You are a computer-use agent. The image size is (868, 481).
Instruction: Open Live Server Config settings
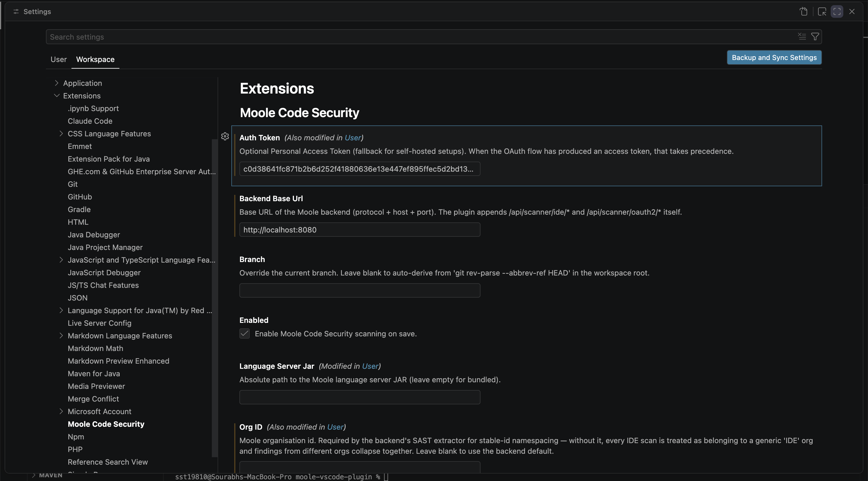[x=99, y=323]
